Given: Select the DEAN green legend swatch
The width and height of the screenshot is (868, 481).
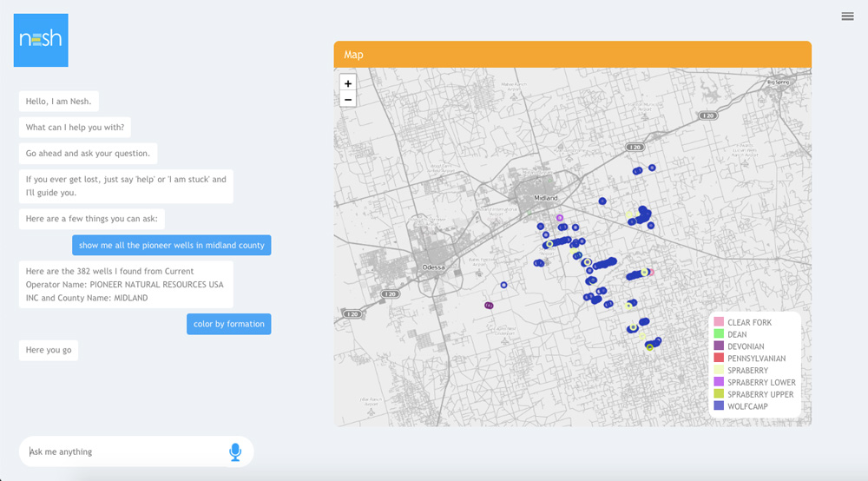Looking at the screenshot, I should (719, 334).
